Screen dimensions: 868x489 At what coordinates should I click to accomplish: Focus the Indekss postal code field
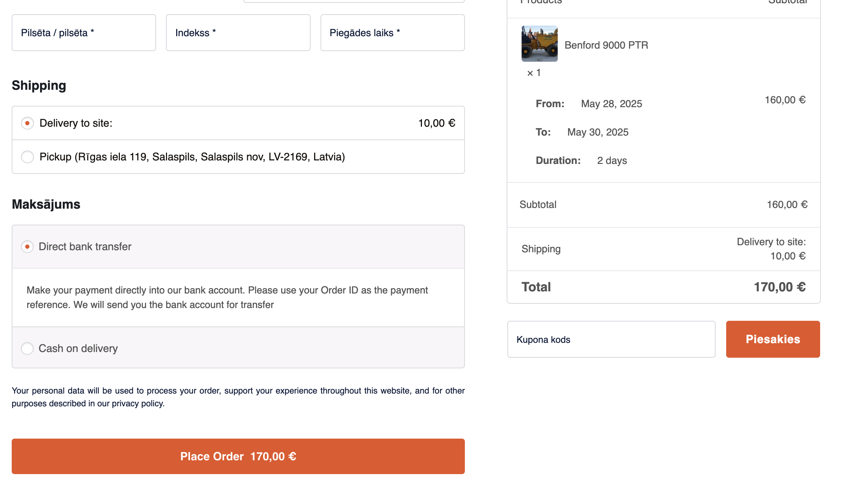point(238,33)
